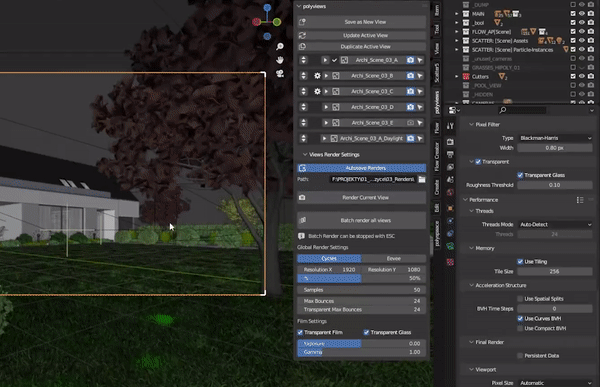This screenshot has width=600, height=387.
Task: Open the View Layer properties tab icon
Action: (x=450, y=167)
